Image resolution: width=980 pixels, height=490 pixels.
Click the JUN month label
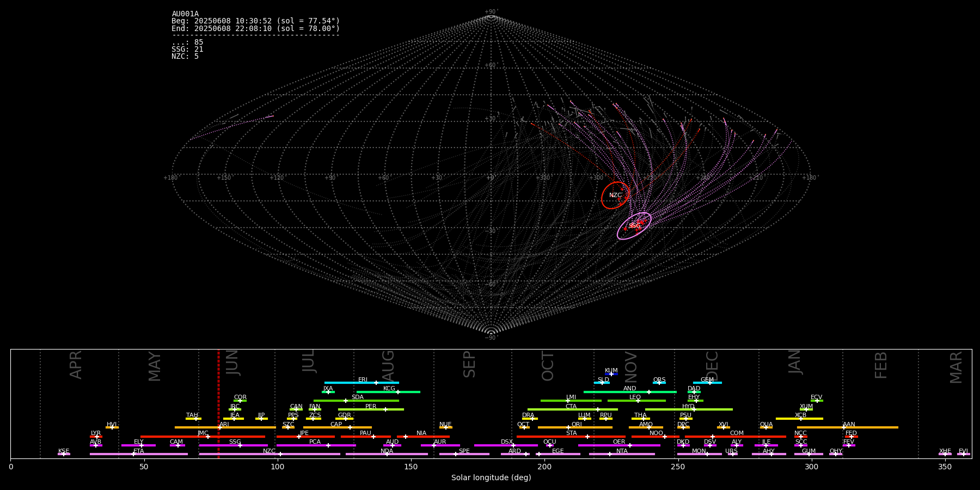232,363
